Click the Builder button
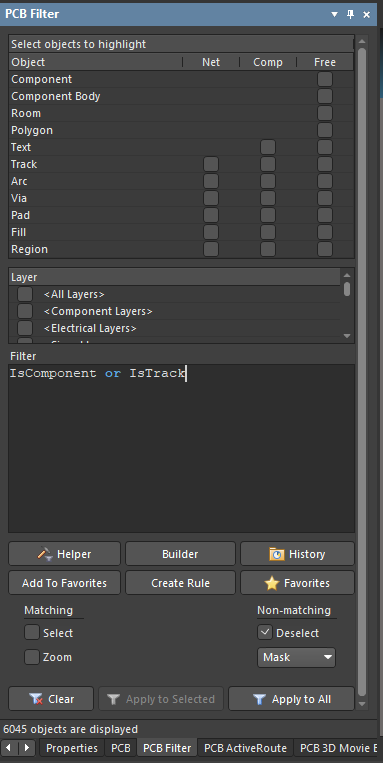Screen dimensions: 383x763 click(180, 554)
